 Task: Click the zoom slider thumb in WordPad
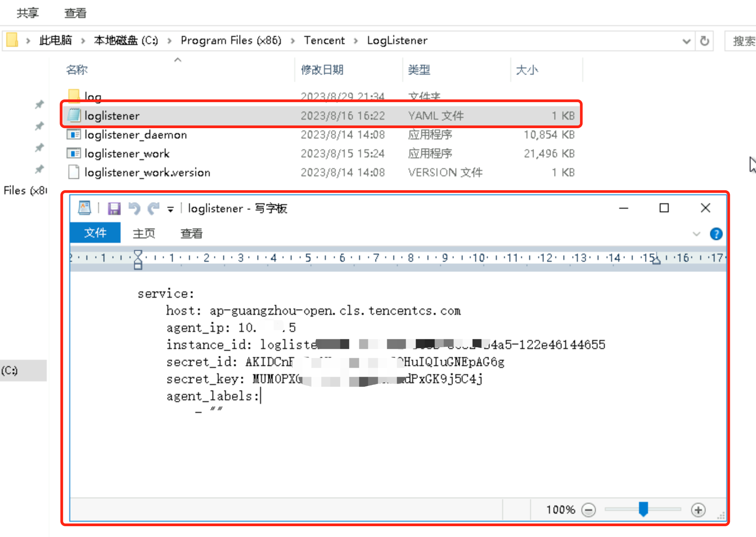coord(643,510)
